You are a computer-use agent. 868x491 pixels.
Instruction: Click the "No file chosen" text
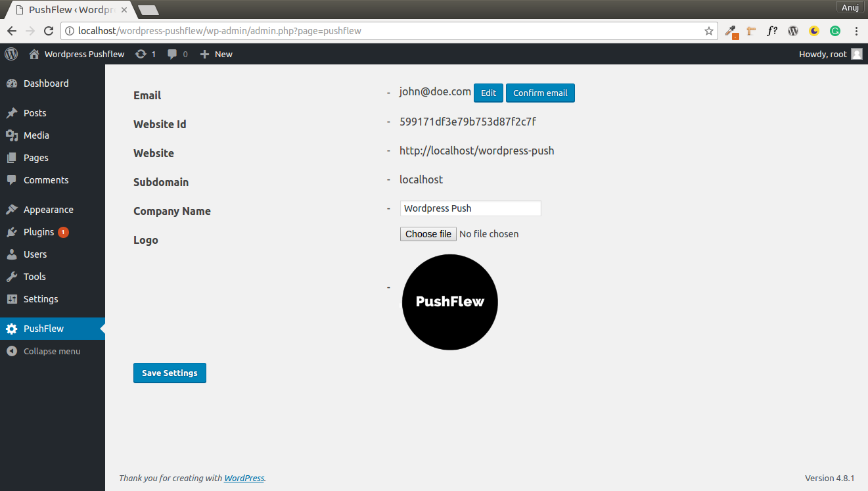click(x=489, y=234)
